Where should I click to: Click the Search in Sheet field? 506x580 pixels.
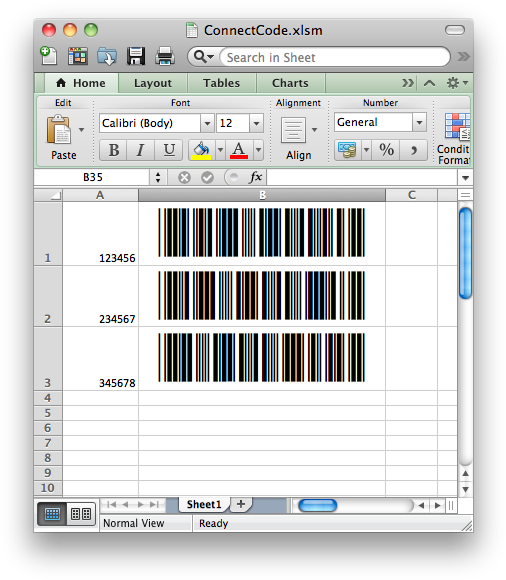[335, 57]
